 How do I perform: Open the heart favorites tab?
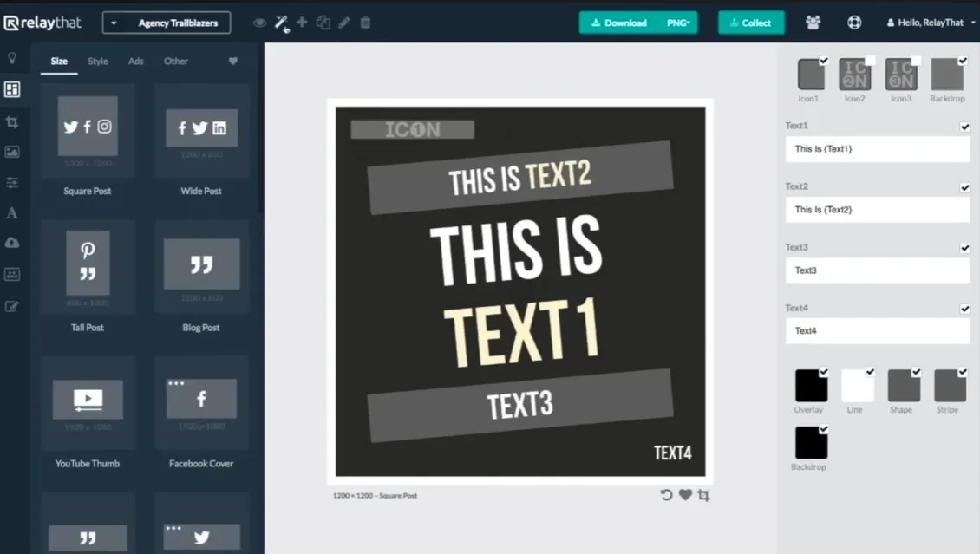233,62
